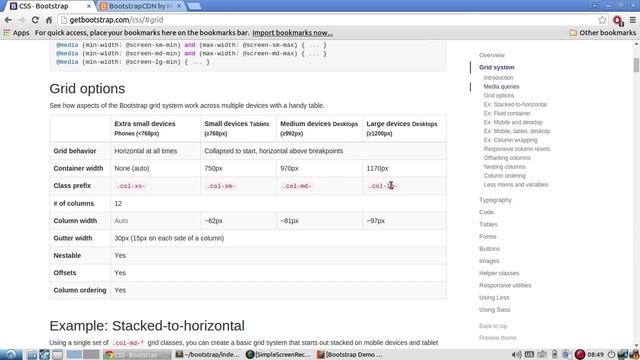Open the Other bookmarks folder

pyautogui.click(x=602, y=33)
